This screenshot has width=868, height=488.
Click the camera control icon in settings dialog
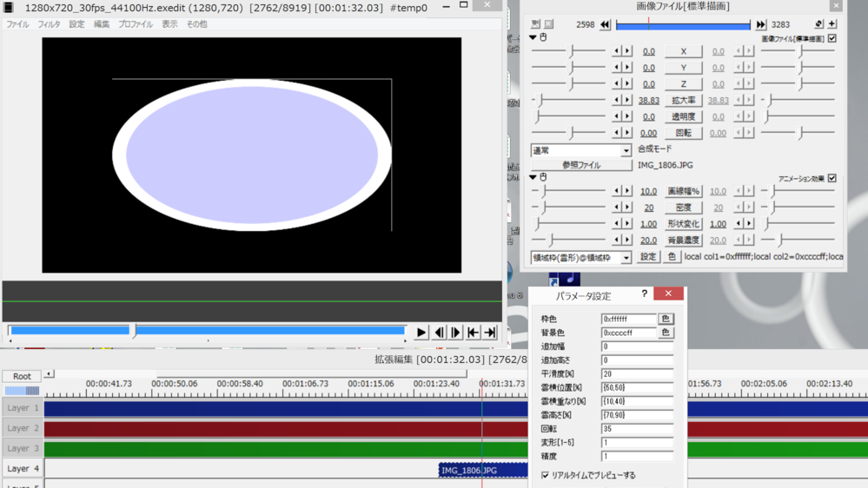pos(535,24)
